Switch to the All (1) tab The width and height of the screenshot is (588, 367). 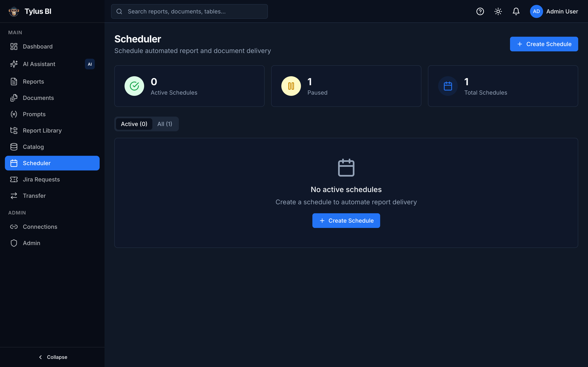[165, 124]
